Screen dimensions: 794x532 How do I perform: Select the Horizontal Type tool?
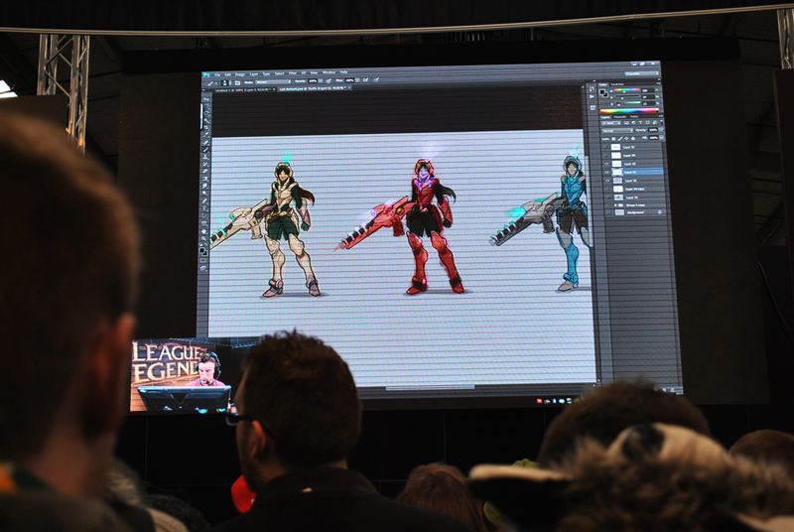point(204,208)
